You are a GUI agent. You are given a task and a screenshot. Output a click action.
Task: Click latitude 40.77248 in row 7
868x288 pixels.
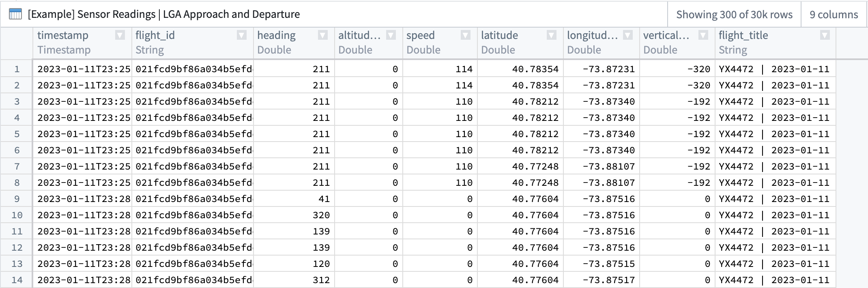click(535, 166)
